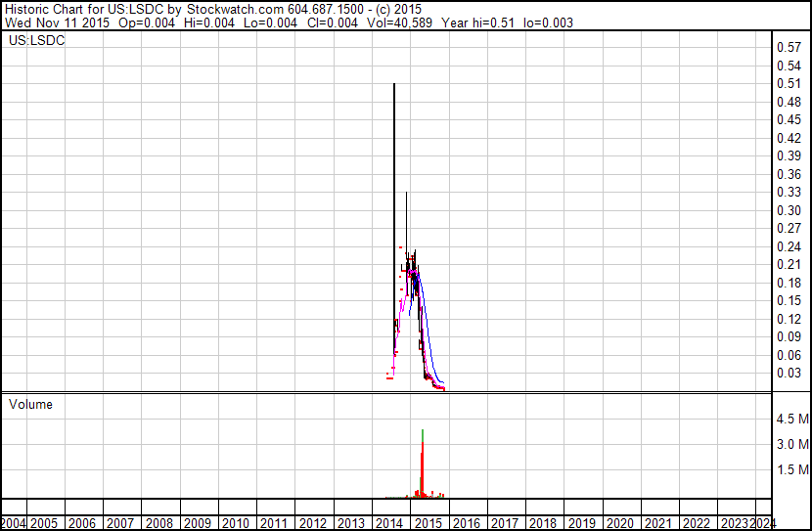Click the 2008 year label on the time axis
The width and height of the screenshot is (812, 531).
click(x=159, y=523)
